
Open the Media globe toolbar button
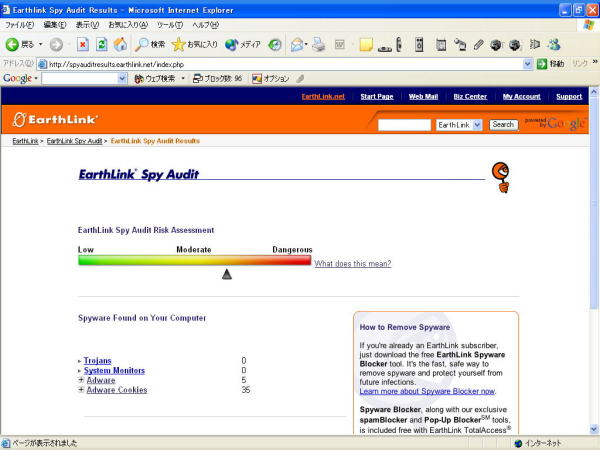click(243, 45)
